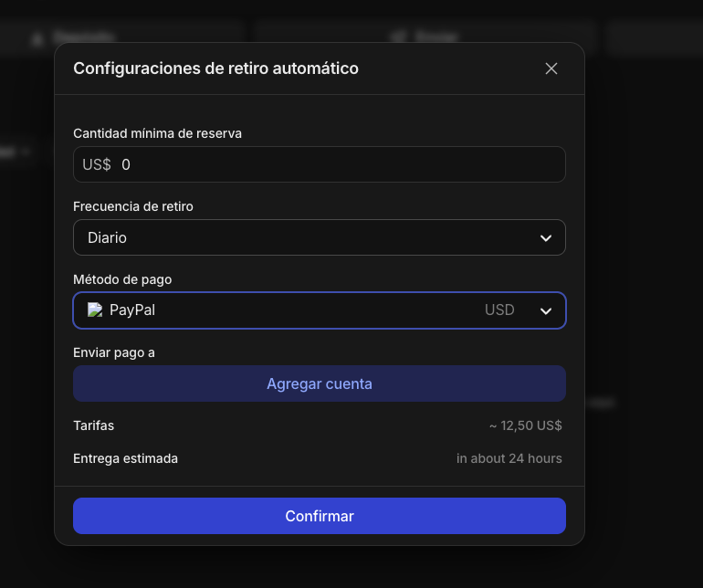Click the Cantidad mínima de reserva input field
Image resolution: width=703 pixels, height=588 pixels.
point(320,164)
